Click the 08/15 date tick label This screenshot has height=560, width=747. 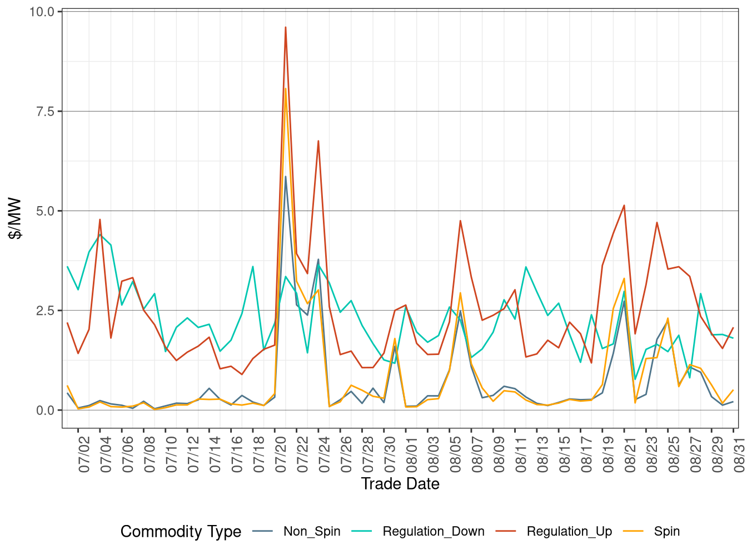coord(565,454)
